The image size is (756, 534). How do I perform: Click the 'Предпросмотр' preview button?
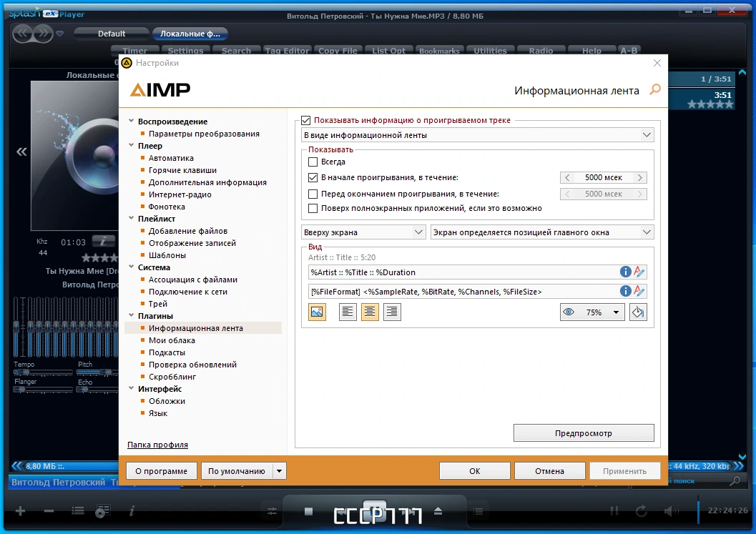pos(584,432)
